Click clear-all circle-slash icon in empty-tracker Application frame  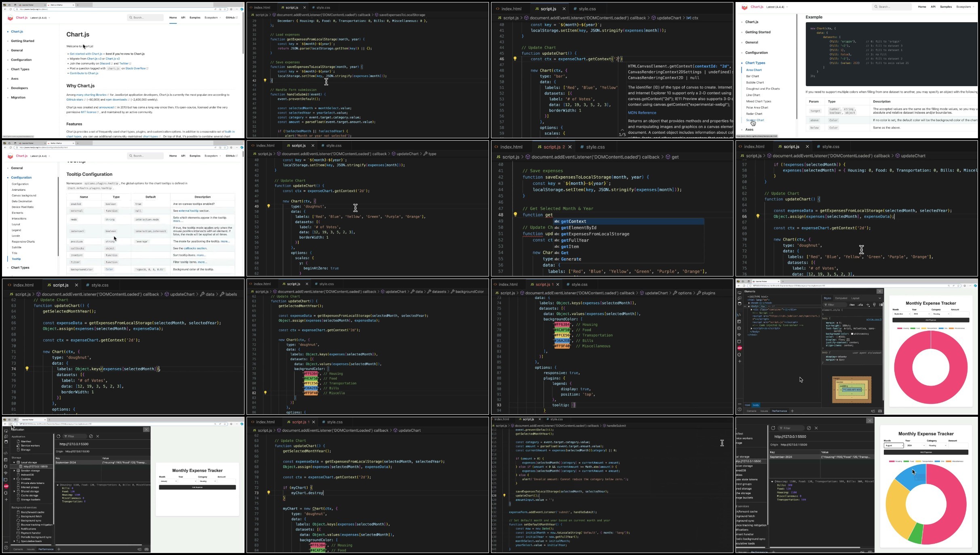pyautogui.click(x=91, y=437)
